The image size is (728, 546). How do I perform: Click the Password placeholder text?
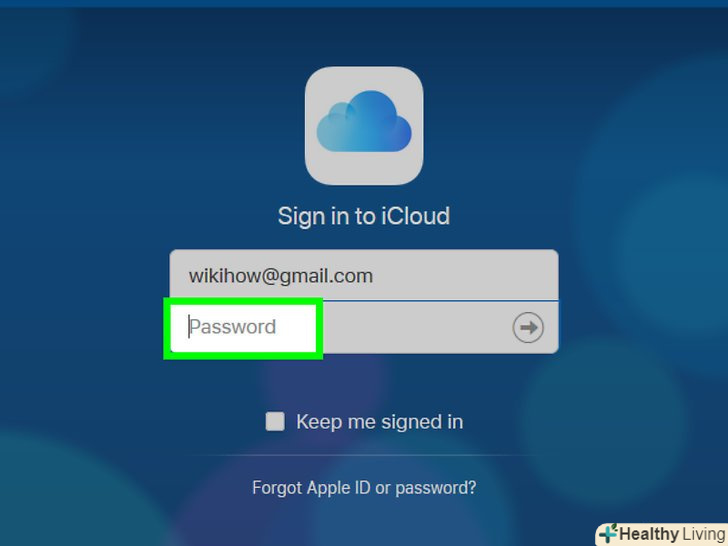[x=233, y=327]
